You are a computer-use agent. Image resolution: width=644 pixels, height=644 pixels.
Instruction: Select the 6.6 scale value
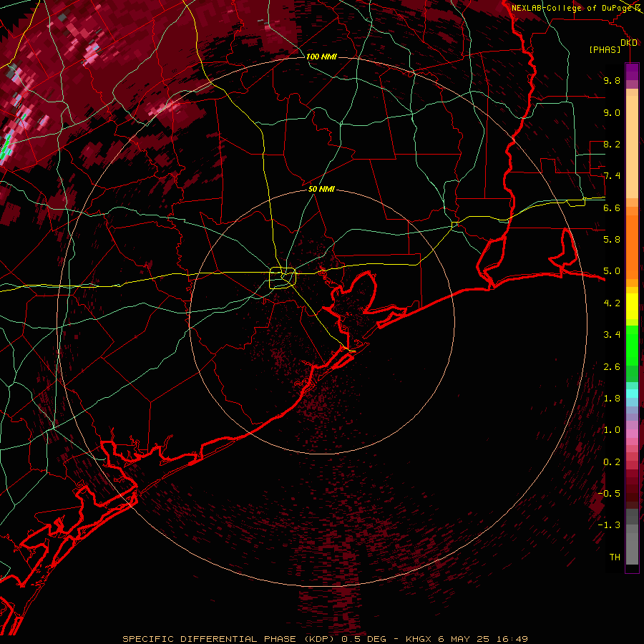pos(612,208)
